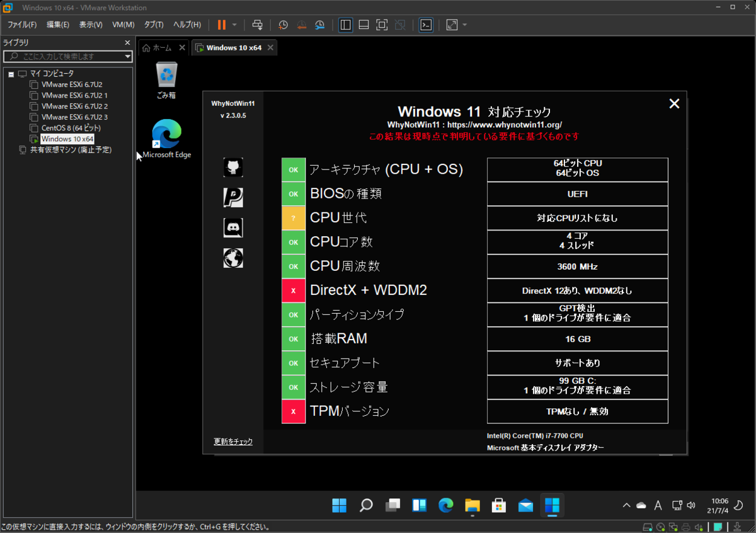Screen dimensions: 756x533
Task: Click the red X status for TPMバージョン
Action: point(294,411)
